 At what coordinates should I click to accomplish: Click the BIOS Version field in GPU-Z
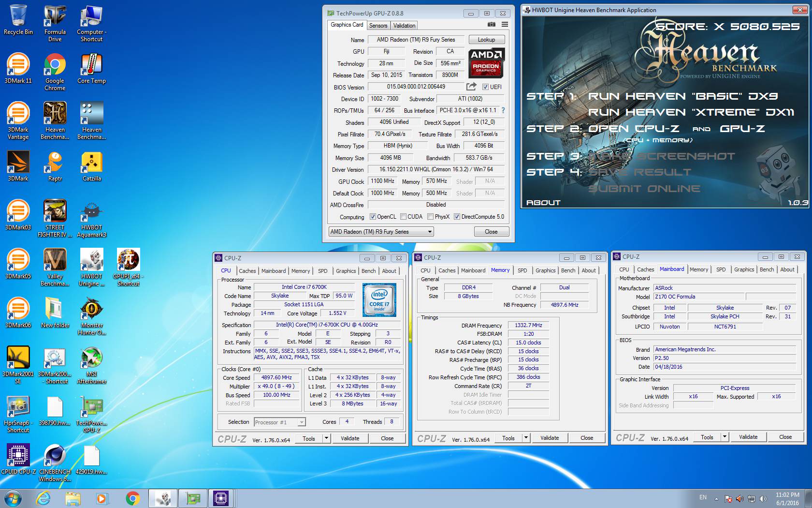pyautogui.click(x=416, y=87)
